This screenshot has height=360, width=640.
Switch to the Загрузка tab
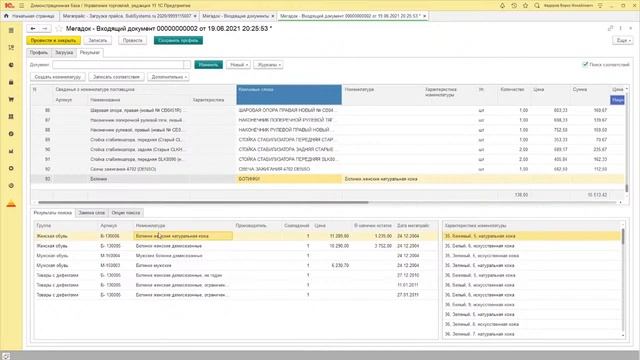click(x=64, y=53)
